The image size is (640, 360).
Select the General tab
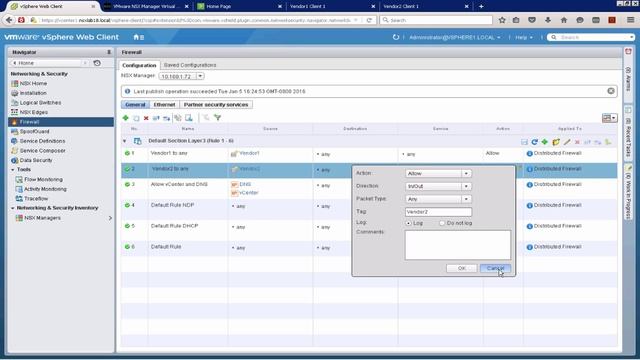point(135,105)
